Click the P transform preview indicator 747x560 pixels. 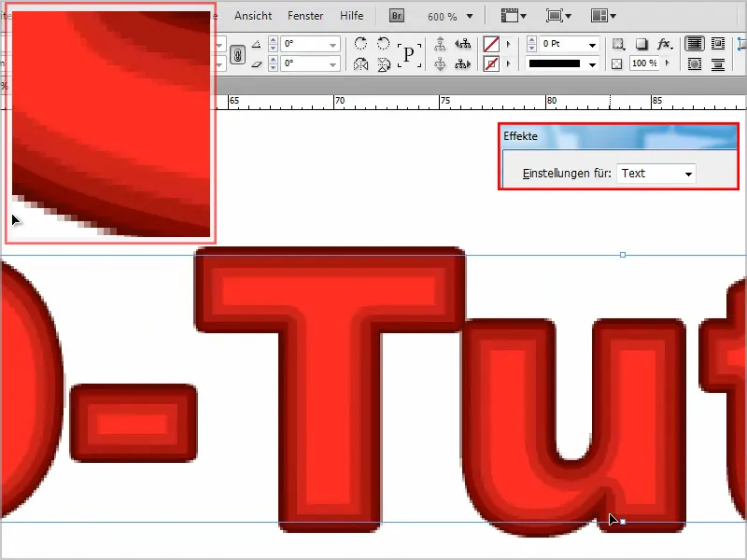409,55
